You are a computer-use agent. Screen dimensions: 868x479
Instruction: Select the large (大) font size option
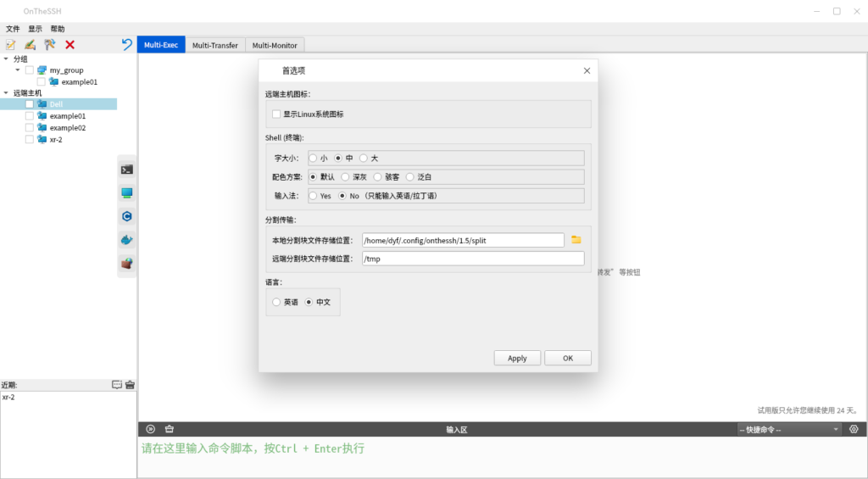pyautogui.click(x=364, y=159)
